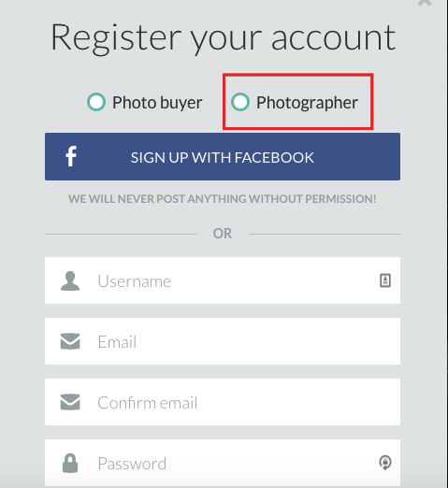Click the OR divider text

[223, 234]
